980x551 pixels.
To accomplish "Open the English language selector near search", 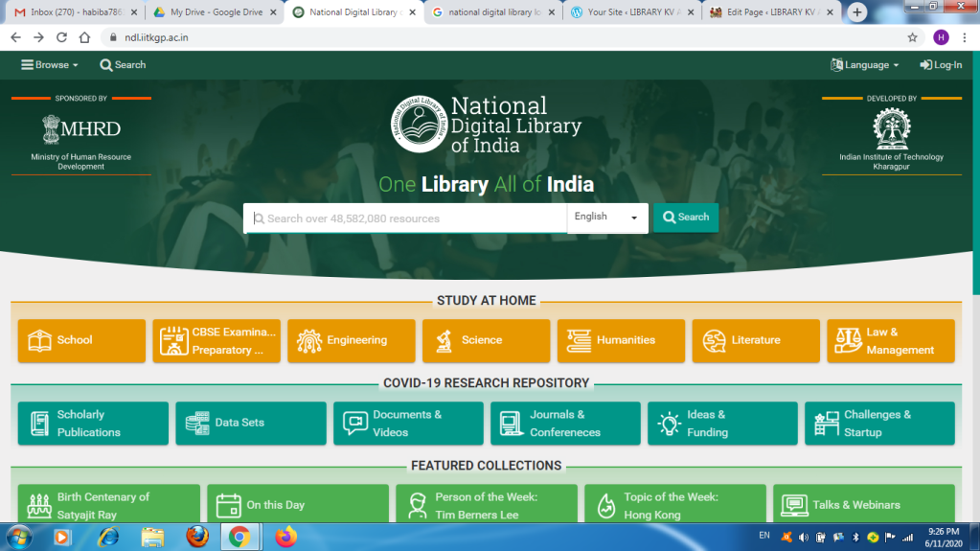I will [606, 218].
